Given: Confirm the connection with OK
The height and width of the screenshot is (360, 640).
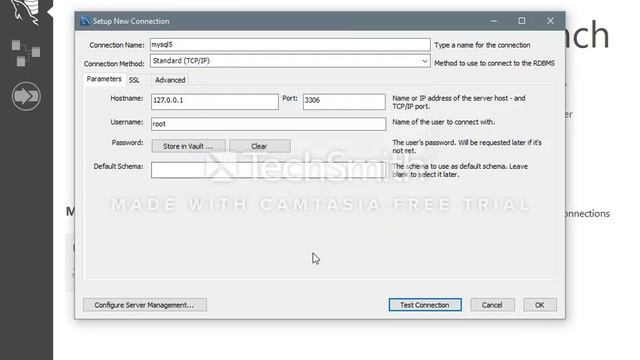Looking at the screenshot, I should pos(540,305).
